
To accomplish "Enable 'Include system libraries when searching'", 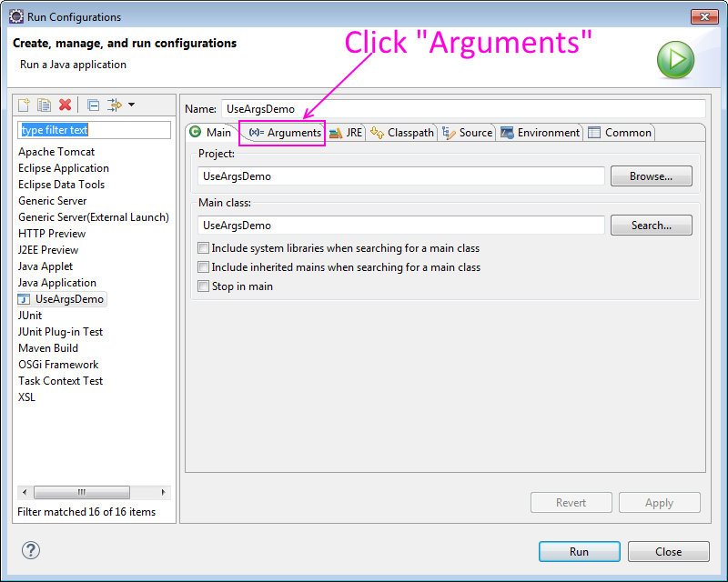I will 204,247.
